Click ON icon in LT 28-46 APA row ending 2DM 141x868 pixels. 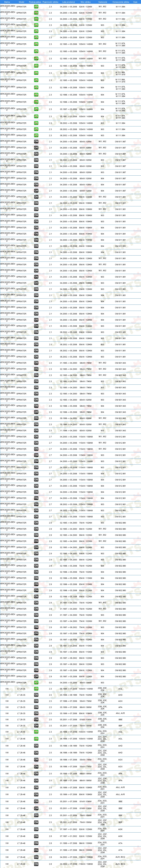[x=36, y=780]
